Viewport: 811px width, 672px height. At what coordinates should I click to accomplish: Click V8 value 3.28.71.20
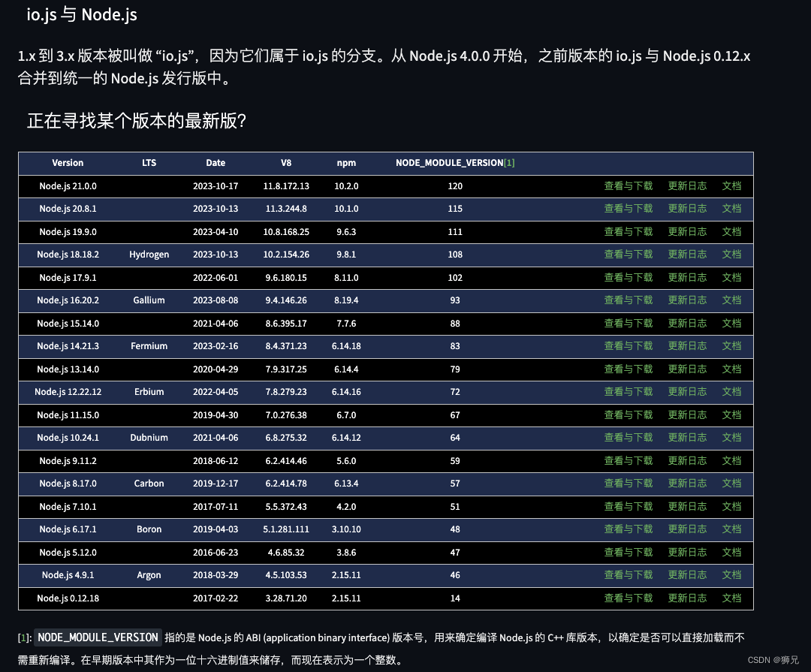click(286, 598)
